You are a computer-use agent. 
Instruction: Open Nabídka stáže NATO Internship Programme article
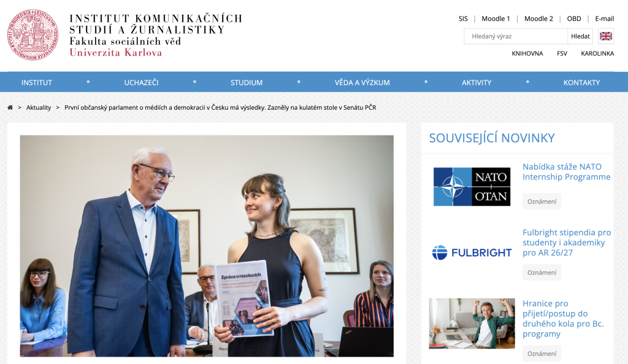[x=566, y=172]
